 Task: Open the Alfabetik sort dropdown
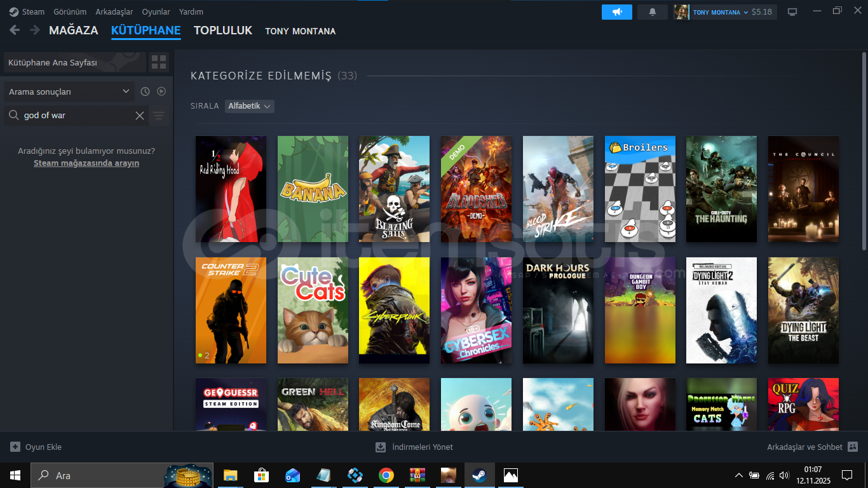point(250,106)
